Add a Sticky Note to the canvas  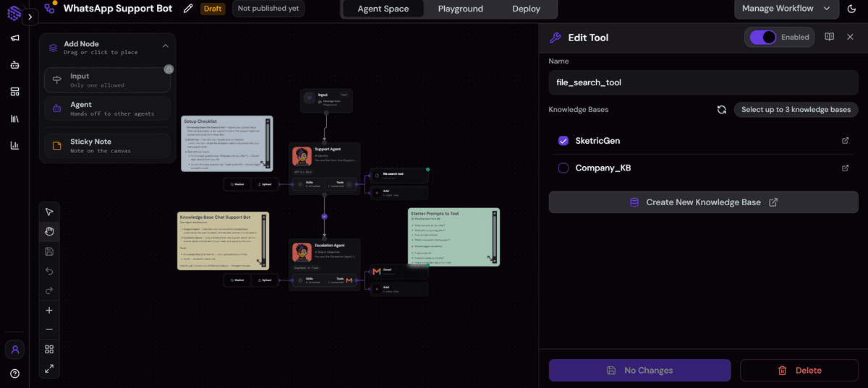point(108,145)
